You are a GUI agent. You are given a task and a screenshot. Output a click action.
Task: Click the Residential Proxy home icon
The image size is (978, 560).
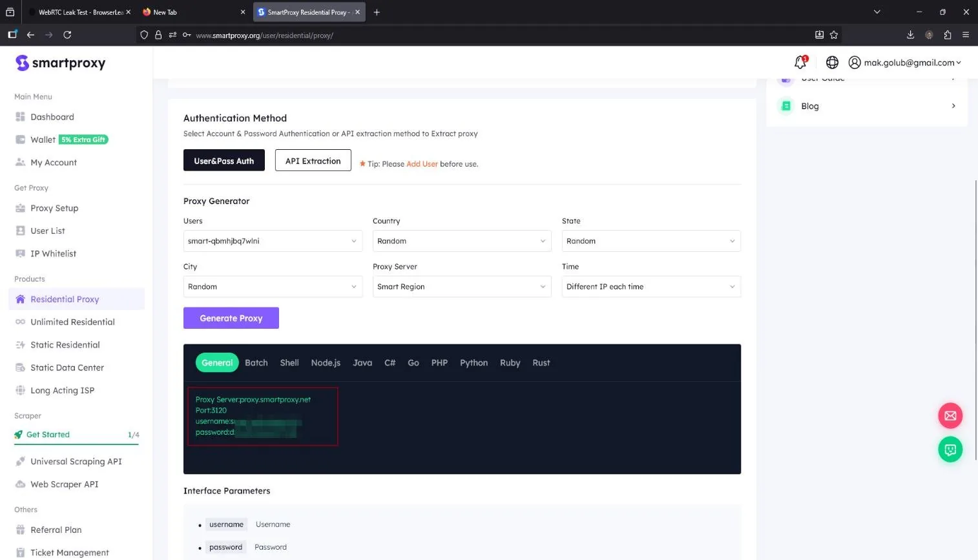pos(20,299)
